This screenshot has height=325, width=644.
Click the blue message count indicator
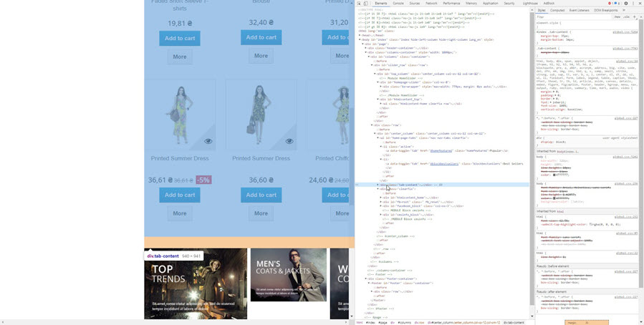coord(617,4)
